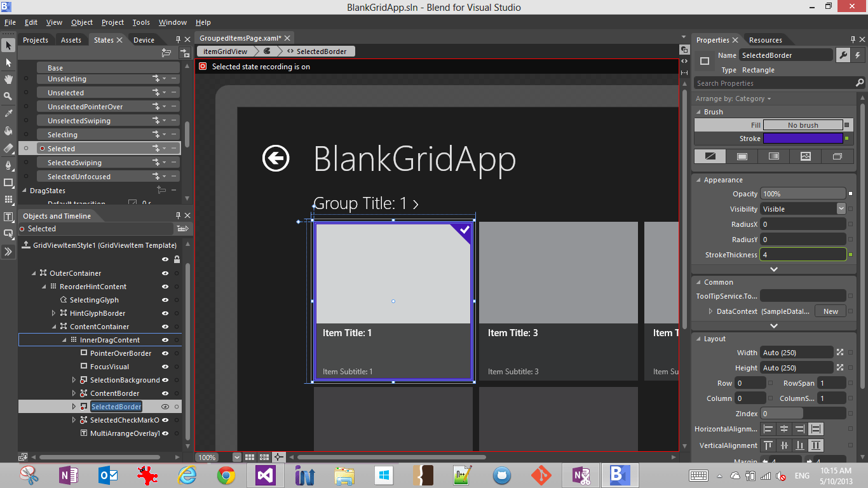Toggle snapping to gridlines

pos(264,457)
